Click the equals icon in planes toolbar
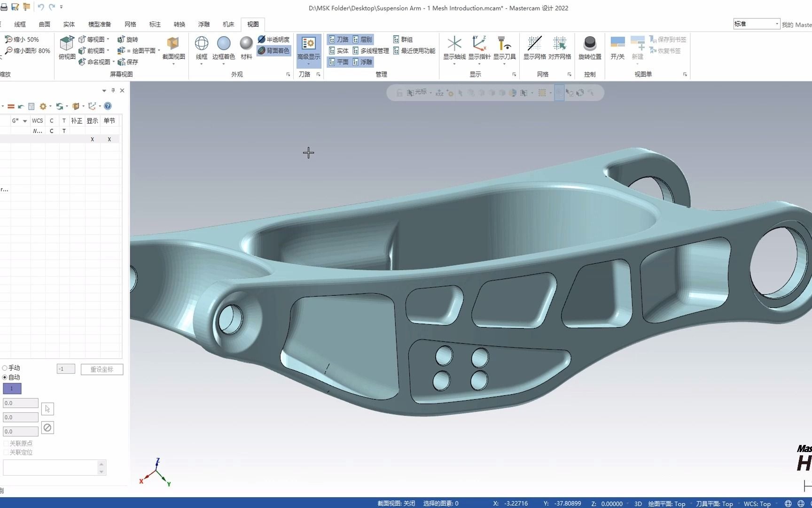812x508 pixels. pyautogui.click(x=11, y=106)
